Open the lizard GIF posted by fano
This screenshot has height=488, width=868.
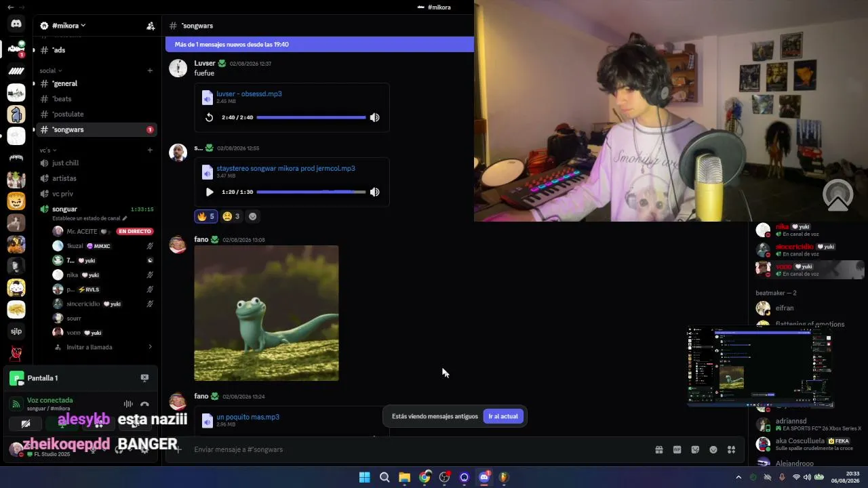(x=267, y=313)
